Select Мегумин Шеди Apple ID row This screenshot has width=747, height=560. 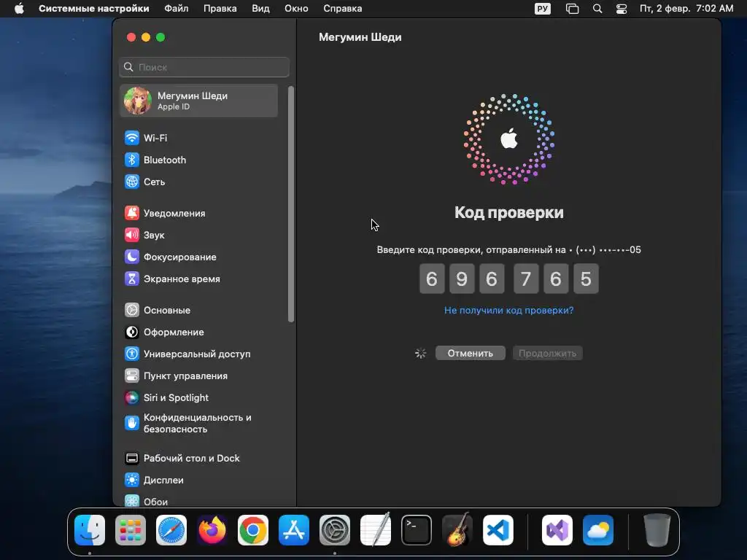click(x=198, y=101)
